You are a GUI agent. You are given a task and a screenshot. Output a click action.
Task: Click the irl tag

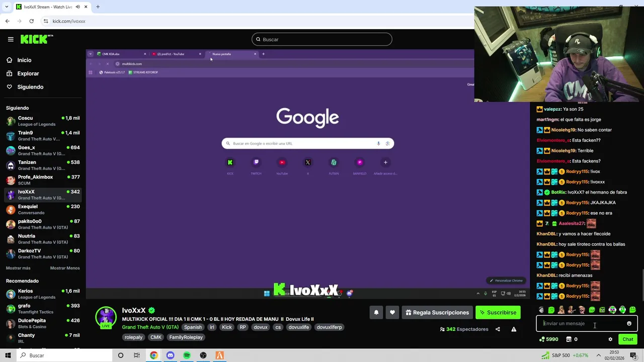click(212, 327)
